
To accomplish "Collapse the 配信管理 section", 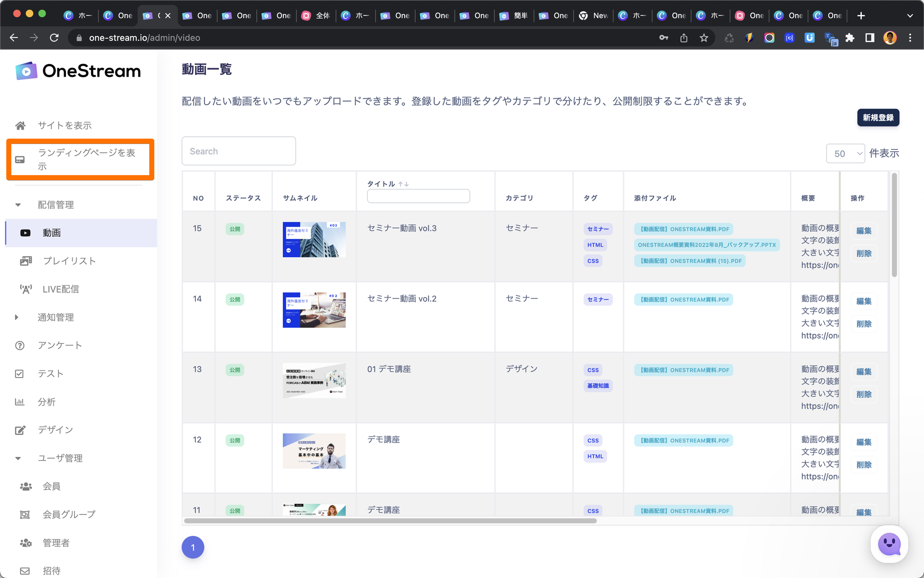I will 18,205.
